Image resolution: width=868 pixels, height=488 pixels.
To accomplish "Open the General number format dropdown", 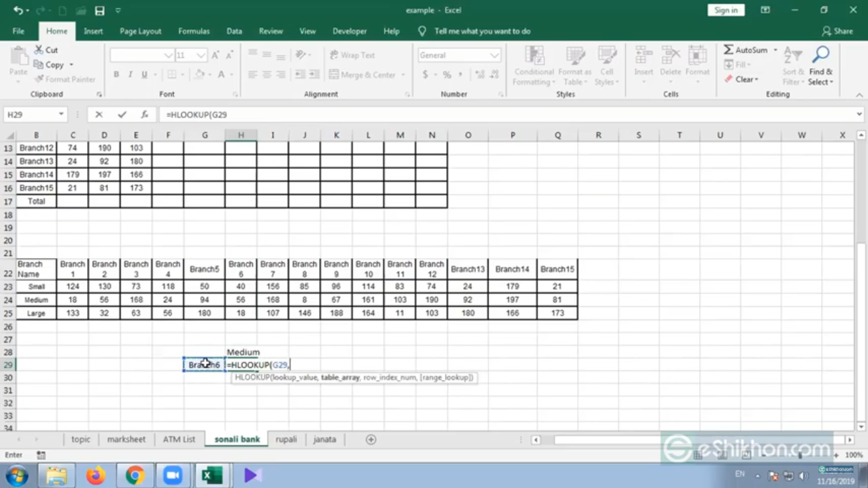I will (x=494, y=55).
